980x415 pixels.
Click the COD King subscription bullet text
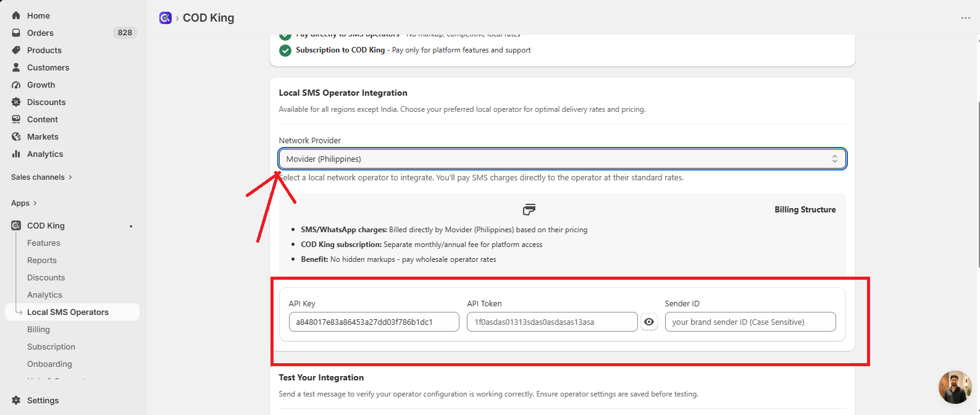tap(422, 245)
